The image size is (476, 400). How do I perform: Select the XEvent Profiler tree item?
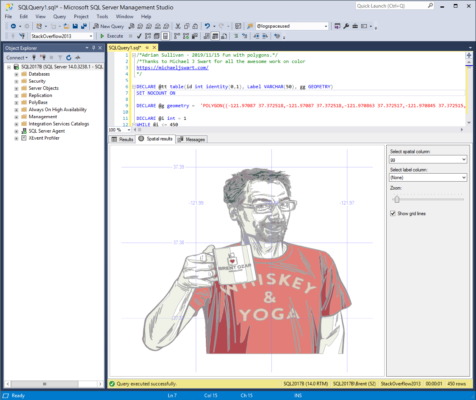pyautogui.click(x=44, y=138)
